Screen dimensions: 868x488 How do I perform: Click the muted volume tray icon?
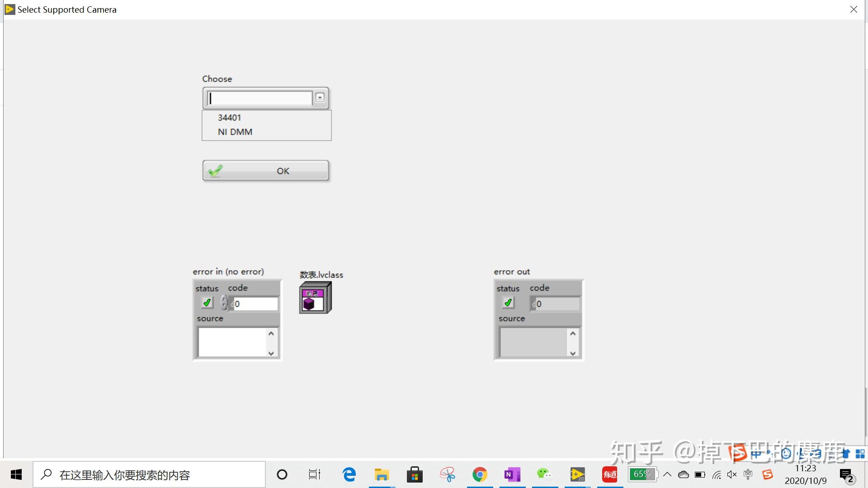point(732,474)
